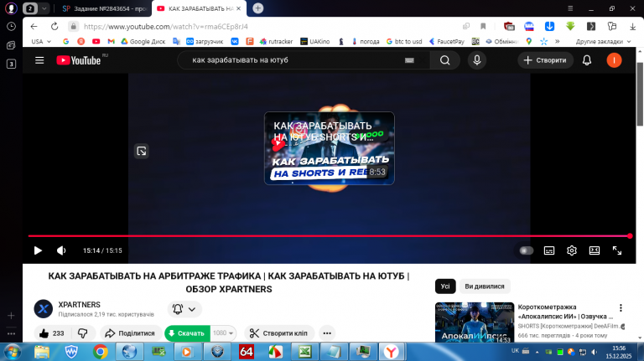Seek using the red video progress bar
The height and width of the screenshot is (361, 644).
(x=329, y=236)
